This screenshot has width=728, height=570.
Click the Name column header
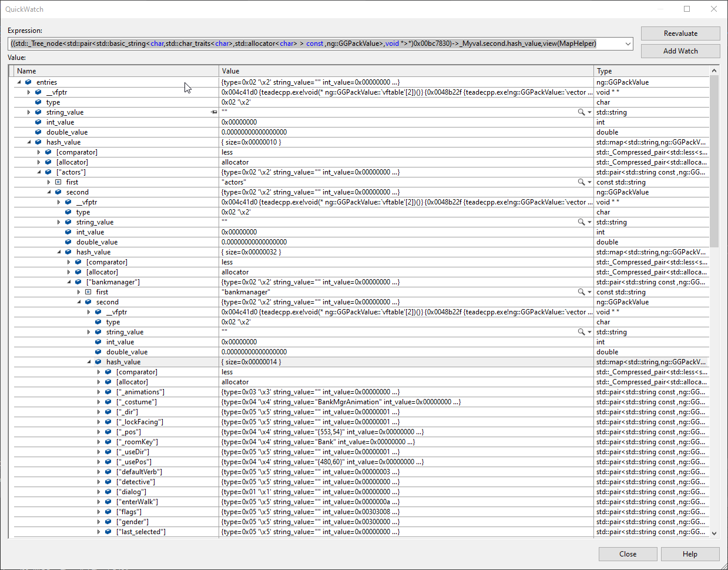[116, 71]
